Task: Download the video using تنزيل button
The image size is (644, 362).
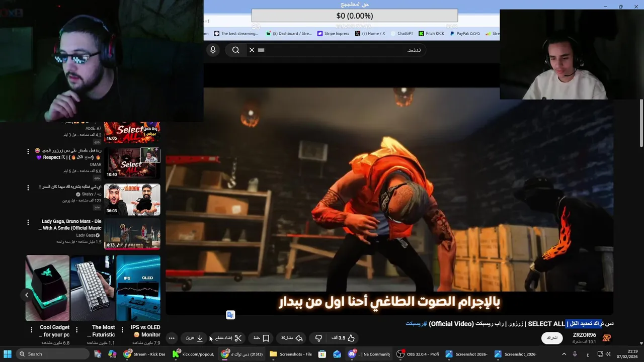Action: click(195, 338)
